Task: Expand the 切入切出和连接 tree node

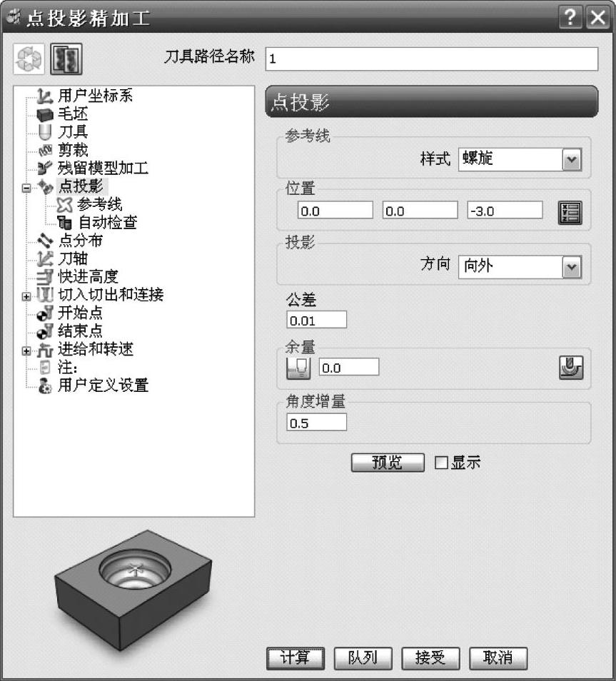Action: click(26, 296)
